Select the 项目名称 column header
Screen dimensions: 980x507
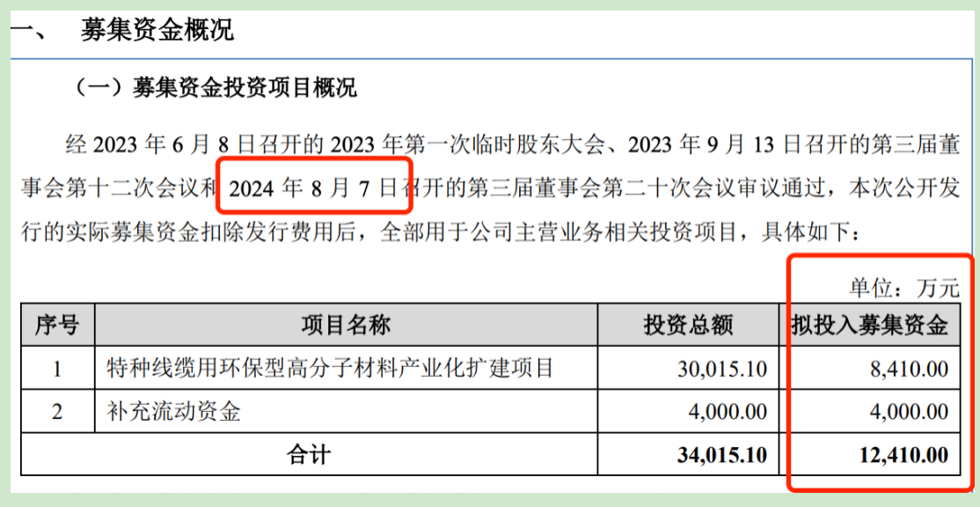pyautogui.click(x=346, y=326)
